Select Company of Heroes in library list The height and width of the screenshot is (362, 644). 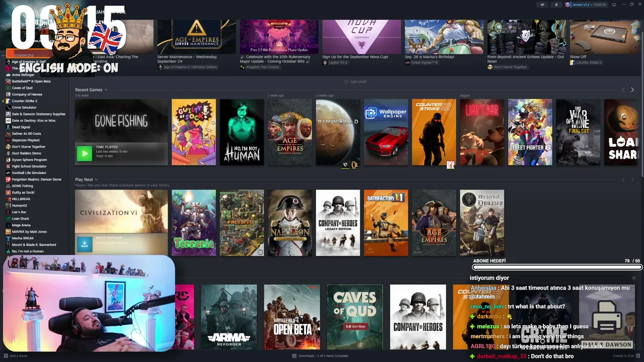pyautogui.click(x=27, y=95)
